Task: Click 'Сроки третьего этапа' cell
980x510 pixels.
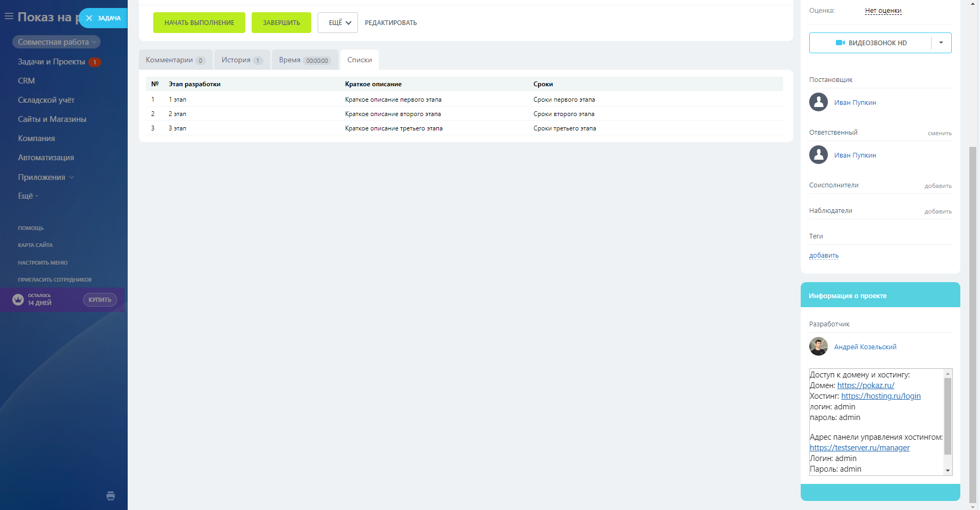Action: coord(565,128)
